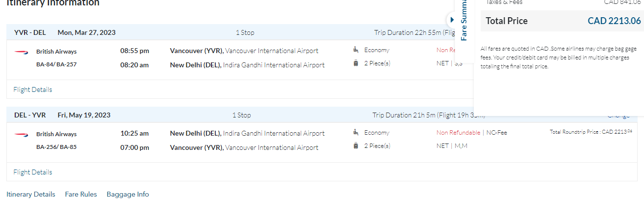The width and height of the screenshot is (644, 202).
Task: Click the 1 Stop label on return flight
Action: (x=241, y=115)
